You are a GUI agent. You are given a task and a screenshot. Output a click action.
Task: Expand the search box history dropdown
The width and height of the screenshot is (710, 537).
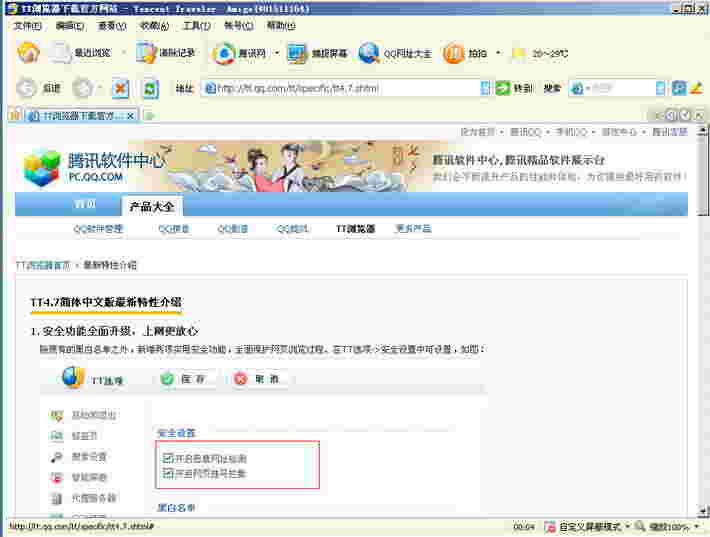click(x=661, y=88)
